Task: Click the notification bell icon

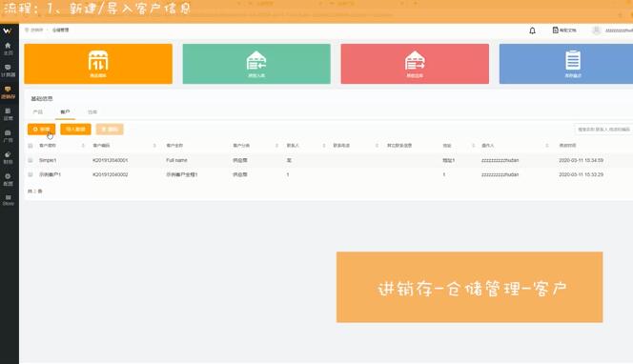Action: [532, 30]
